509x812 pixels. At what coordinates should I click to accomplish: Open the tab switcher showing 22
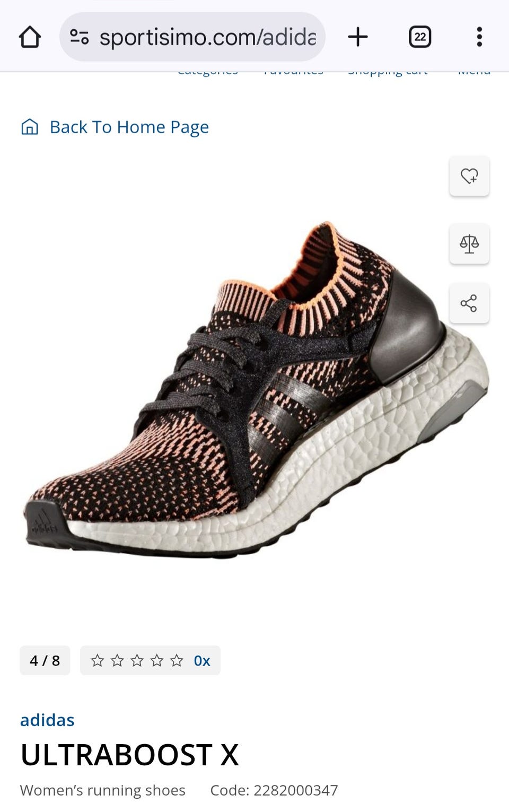420,37
